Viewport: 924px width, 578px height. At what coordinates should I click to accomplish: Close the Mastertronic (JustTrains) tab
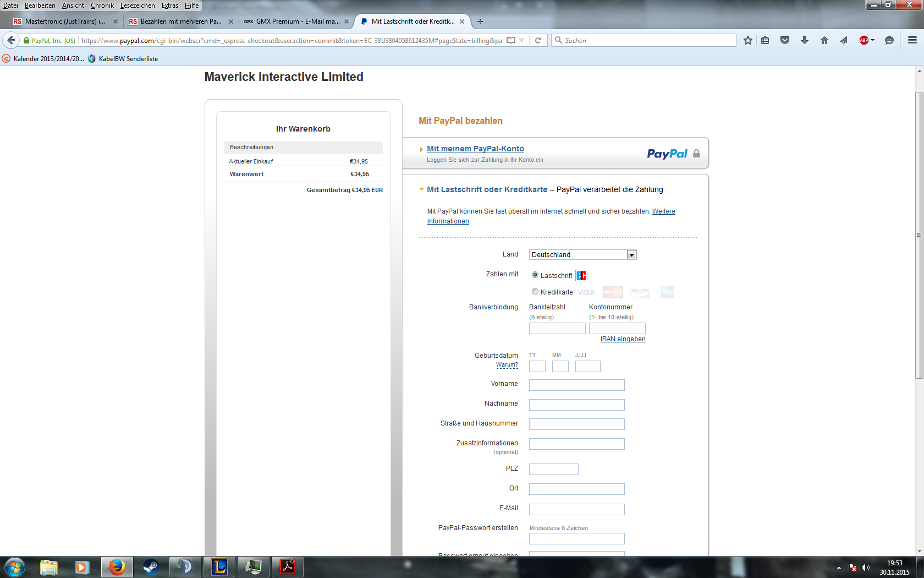pyautogui.click(x=116, y=21)
